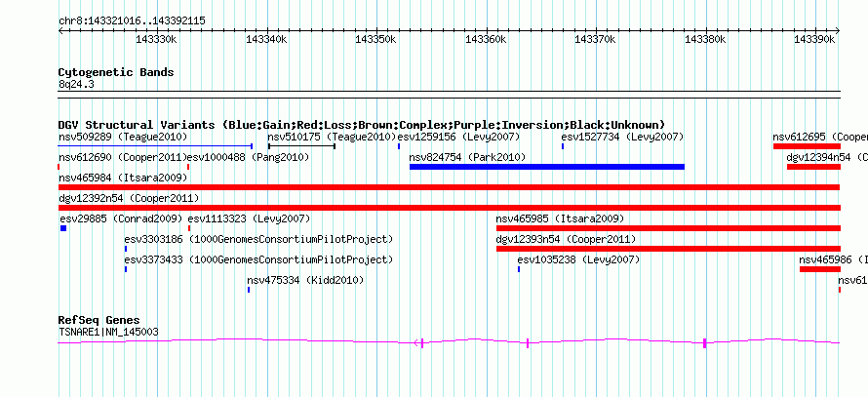Viewport: 868px width, 397px height.
Task: Open the nsv465985 (Itsara2009) label
Action: (x=560, y=218)
